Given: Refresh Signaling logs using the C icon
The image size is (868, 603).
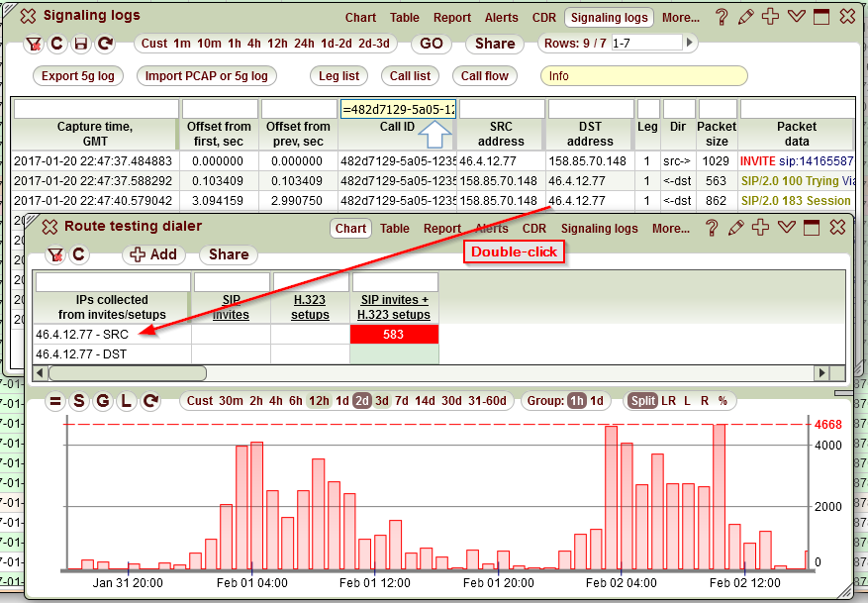Looking at the screenshot, I should [56, 44].
